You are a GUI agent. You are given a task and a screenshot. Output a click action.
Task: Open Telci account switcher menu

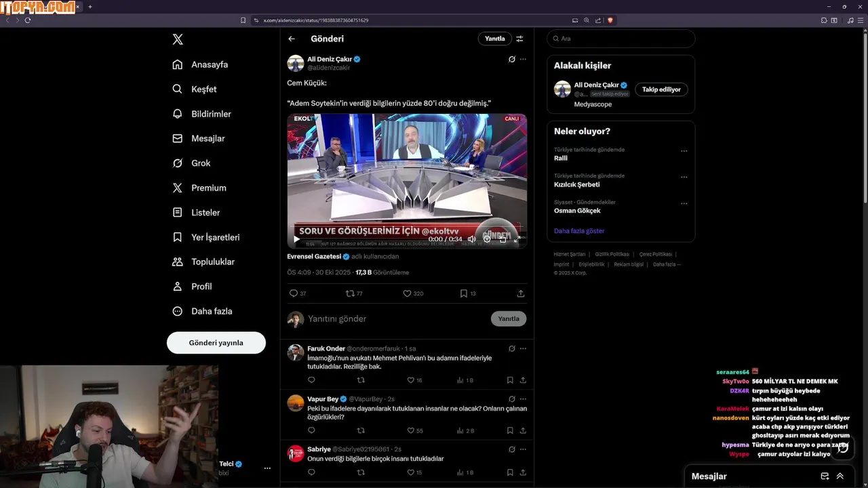pos(267,468)
